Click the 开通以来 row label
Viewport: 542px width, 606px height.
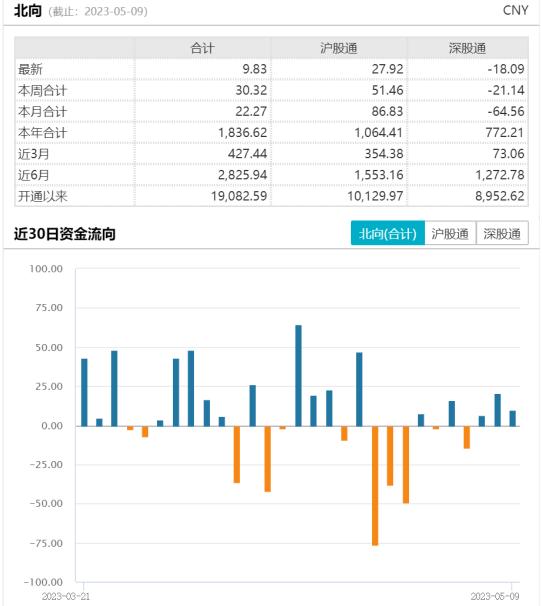(x=43, y=196)
